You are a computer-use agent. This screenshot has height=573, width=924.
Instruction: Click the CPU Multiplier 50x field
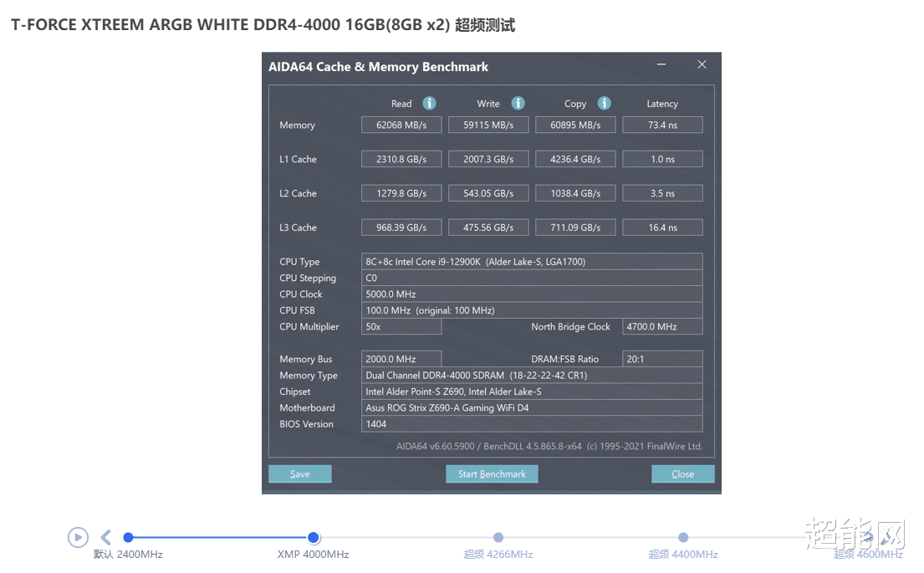click(x=401, y=326)
